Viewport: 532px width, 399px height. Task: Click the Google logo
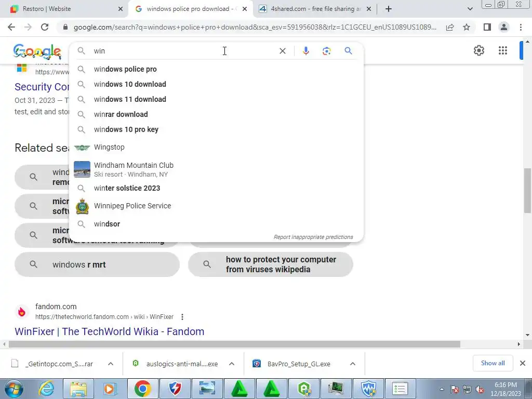37,51
